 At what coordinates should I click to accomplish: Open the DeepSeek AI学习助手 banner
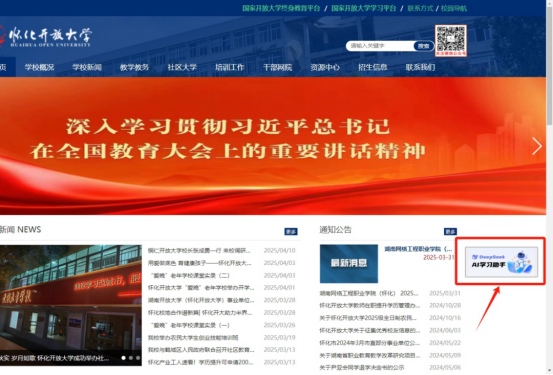tap(502, 262)
